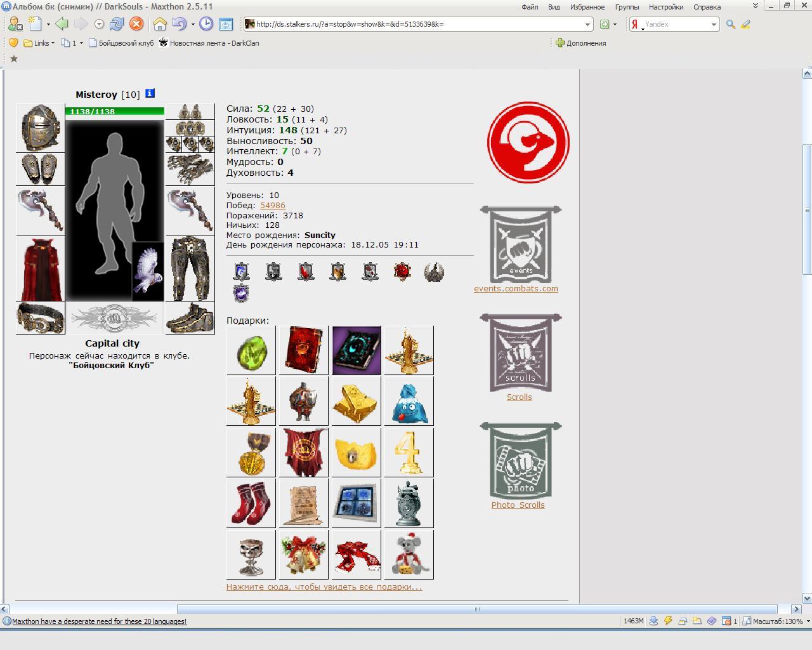The height and width of the screenshot is (650, 812).
Task: Click the download manager icon in status bar
Action: 653,621
